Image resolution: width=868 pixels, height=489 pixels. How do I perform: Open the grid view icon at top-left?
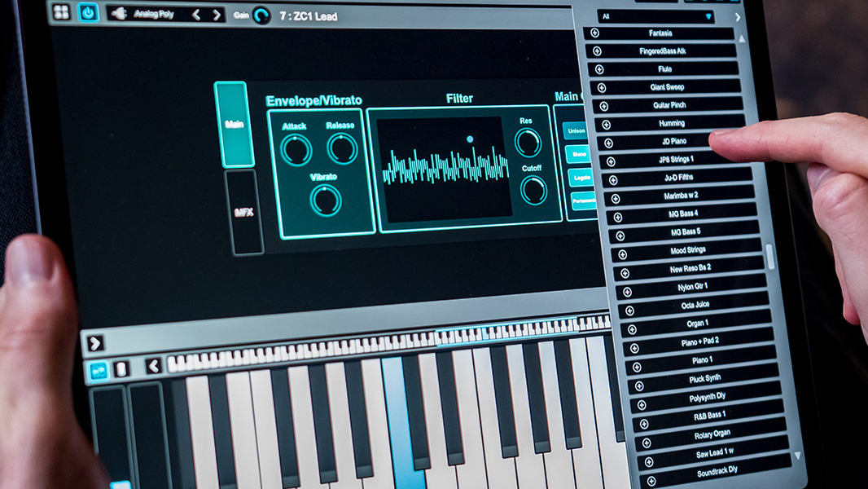[x=61, y=12]
